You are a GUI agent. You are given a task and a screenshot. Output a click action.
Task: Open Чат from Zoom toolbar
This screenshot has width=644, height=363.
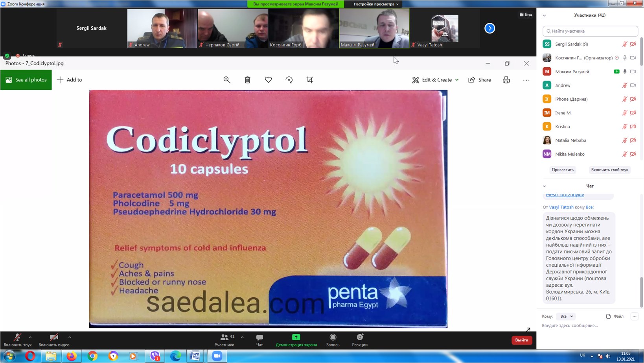(x=259, y=340)
